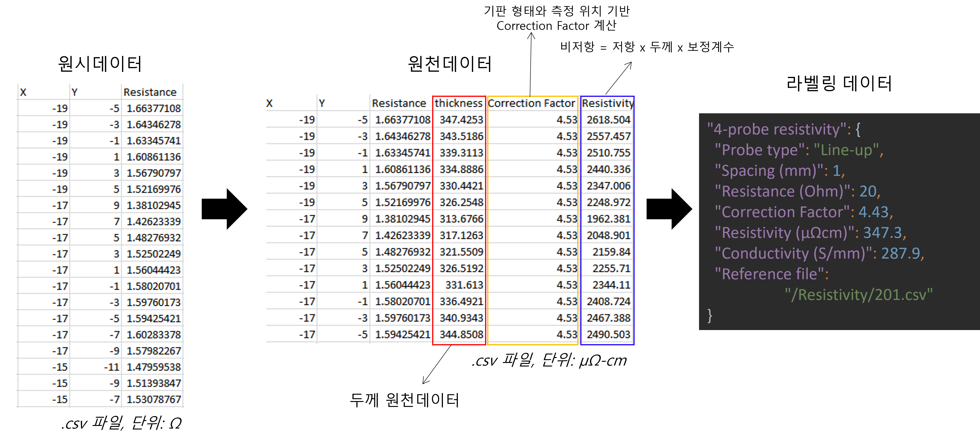Viewport: 980px width, 441px height.
Task: Click raw data cell 1.51393847
Action: pos(154,383)
